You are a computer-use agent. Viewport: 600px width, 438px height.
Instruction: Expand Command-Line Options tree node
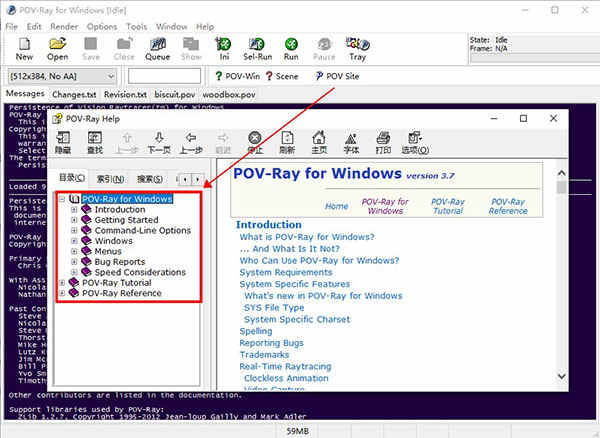coord(74,230)
